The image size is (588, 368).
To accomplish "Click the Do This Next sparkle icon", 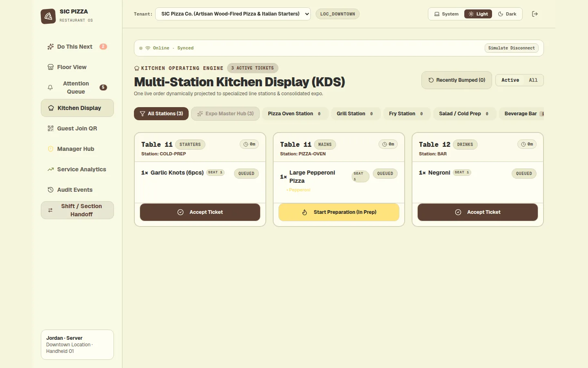I will click(x=51, y=47).
